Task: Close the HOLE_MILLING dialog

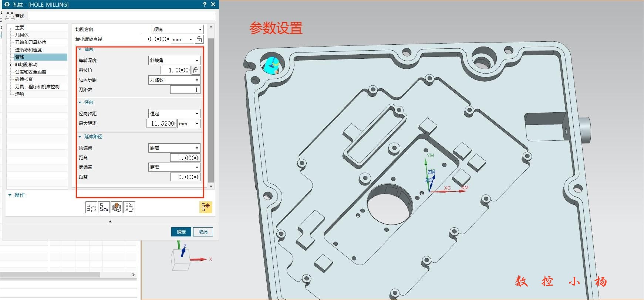Action: [x=213, y=4]
